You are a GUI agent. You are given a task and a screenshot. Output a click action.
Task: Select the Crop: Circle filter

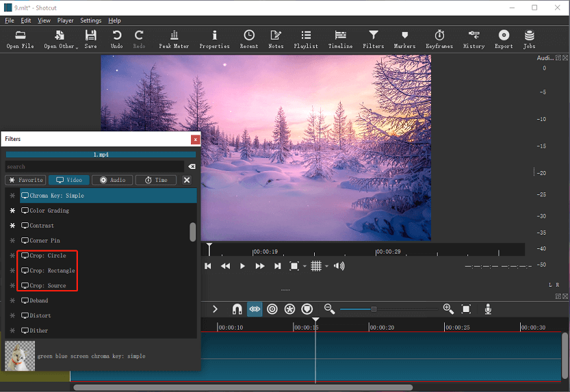tap(108, 255)
